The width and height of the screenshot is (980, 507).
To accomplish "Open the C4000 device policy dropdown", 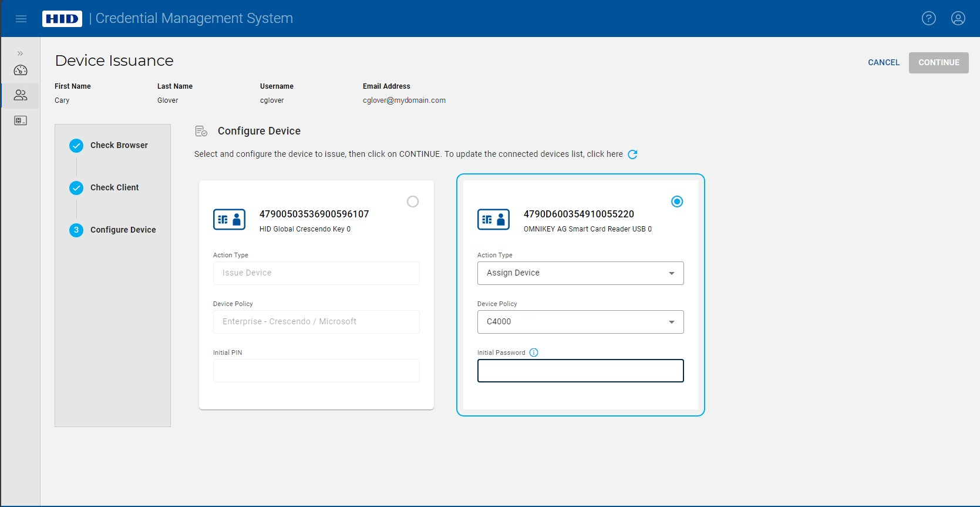I will click(x=581, y=322).
